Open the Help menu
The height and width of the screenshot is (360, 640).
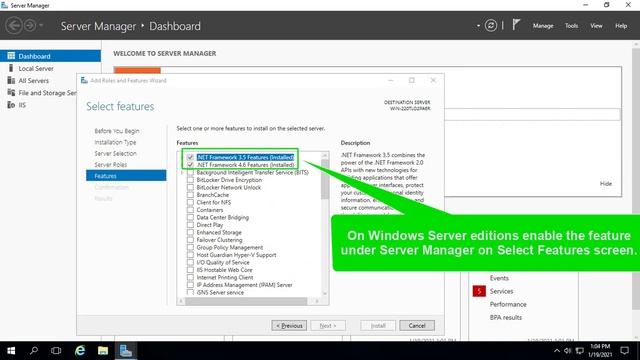(x=621, y=26)
